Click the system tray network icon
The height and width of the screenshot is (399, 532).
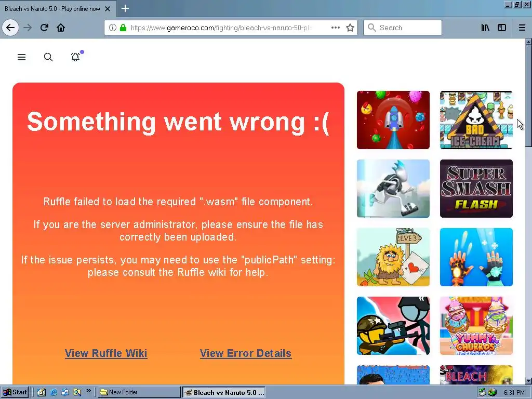pyautogui.click(x=483, y=392)
